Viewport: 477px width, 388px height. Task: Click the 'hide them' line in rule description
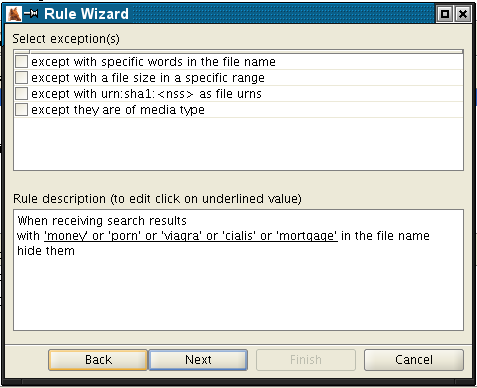(46, 251)
